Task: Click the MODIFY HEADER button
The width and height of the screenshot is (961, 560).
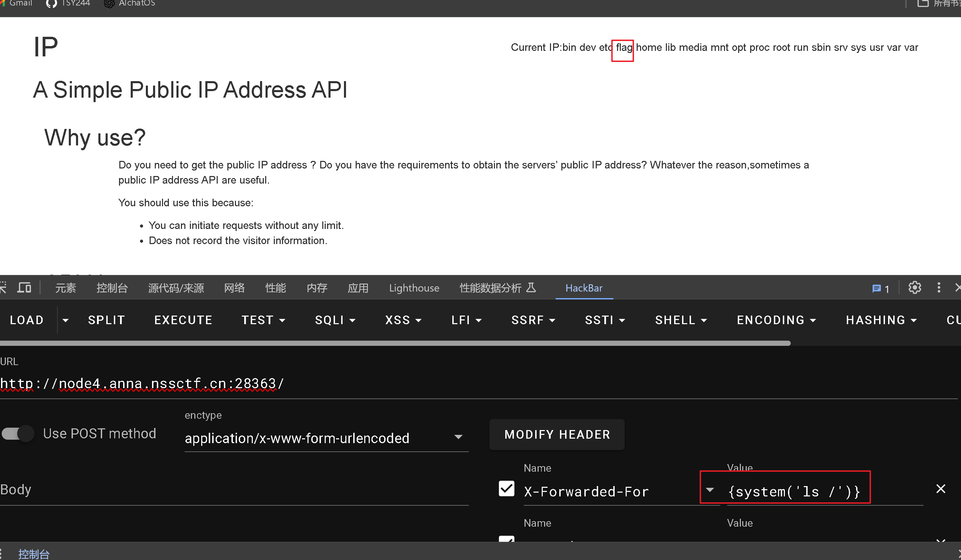Action: pos(557,435)
